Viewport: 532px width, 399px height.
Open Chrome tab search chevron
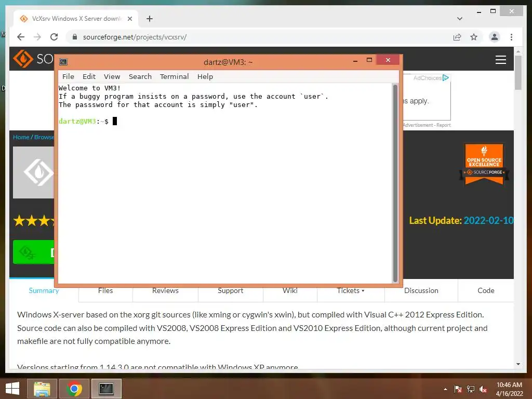460,19
